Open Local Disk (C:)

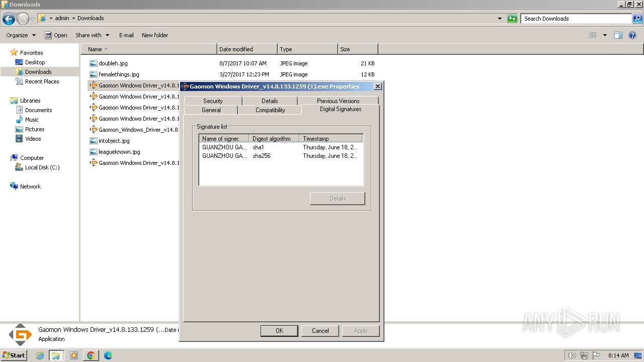[x=42, y=167]
